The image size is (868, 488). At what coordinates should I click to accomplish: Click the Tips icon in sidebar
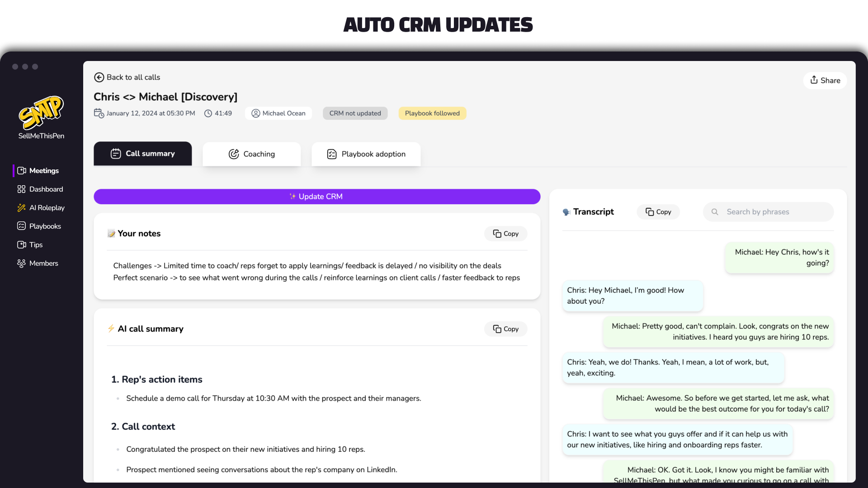(x=21, y=245)
